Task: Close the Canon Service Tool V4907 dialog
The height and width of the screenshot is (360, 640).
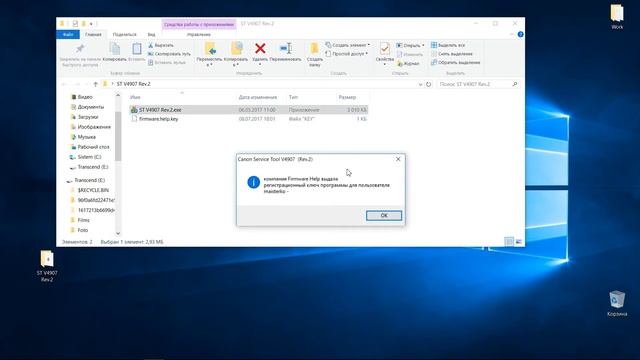Action: 398,159
